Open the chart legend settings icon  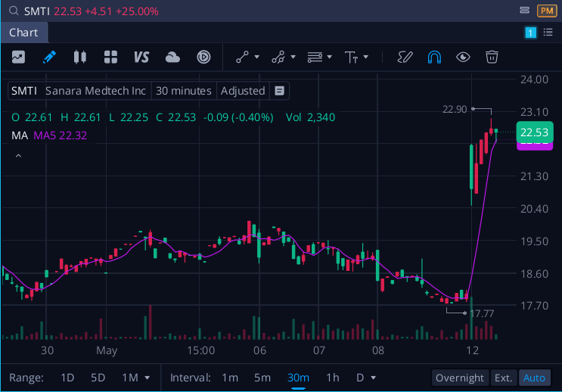(x=279, y=91)
